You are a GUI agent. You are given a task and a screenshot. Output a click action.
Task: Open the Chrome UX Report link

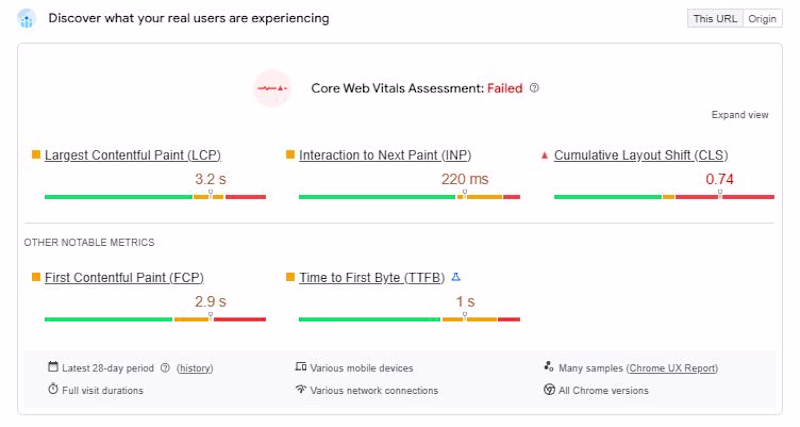coord(673,368)
